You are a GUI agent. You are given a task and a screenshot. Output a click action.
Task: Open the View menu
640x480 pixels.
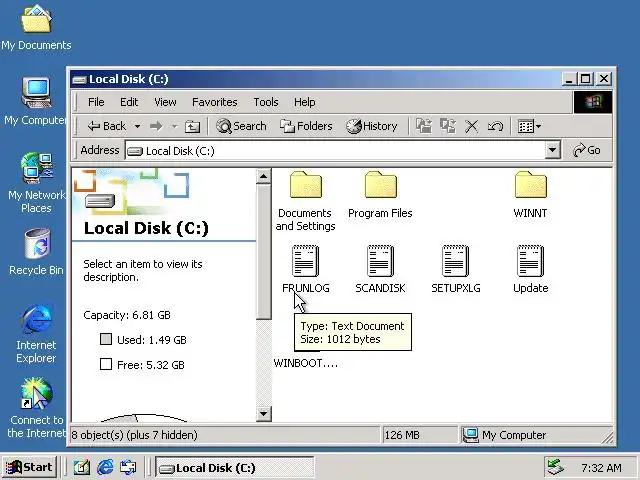point(165,102)
